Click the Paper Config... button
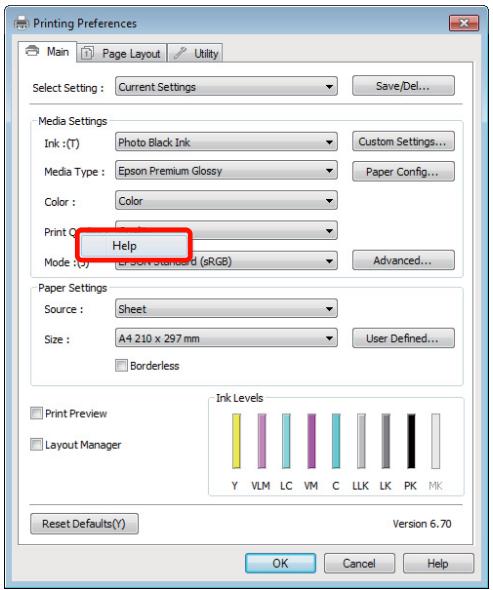The width and height of the screenshot is (493, 590). pos(403,172)
